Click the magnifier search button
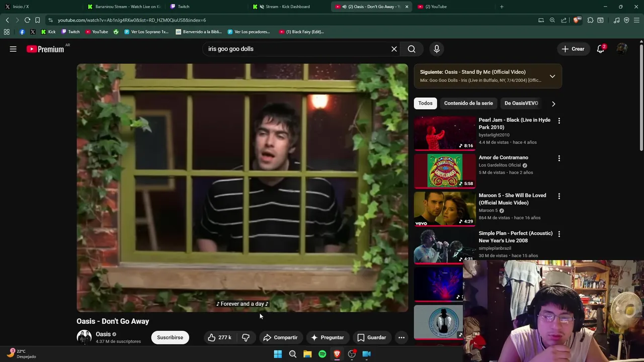 [412, 49]
